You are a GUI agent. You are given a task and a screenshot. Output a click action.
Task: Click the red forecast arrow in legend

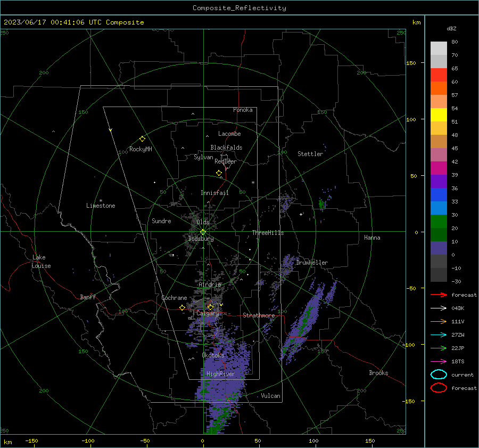(439, 295)
